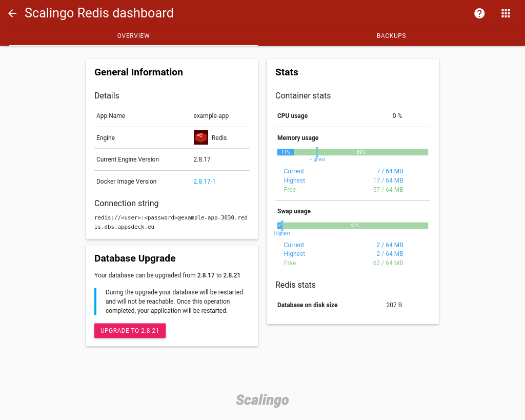Click the Container stats heading
525x420 pixels.
click(303, 95)
